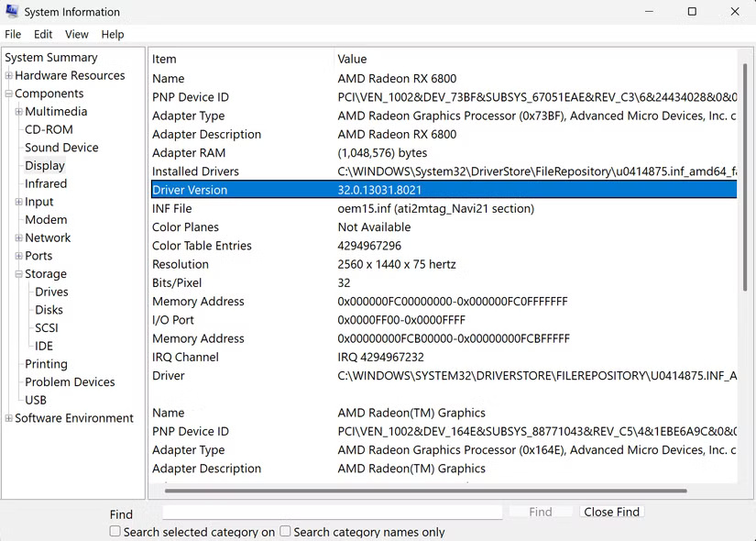Select System Summary in the tree

[51, 57]
